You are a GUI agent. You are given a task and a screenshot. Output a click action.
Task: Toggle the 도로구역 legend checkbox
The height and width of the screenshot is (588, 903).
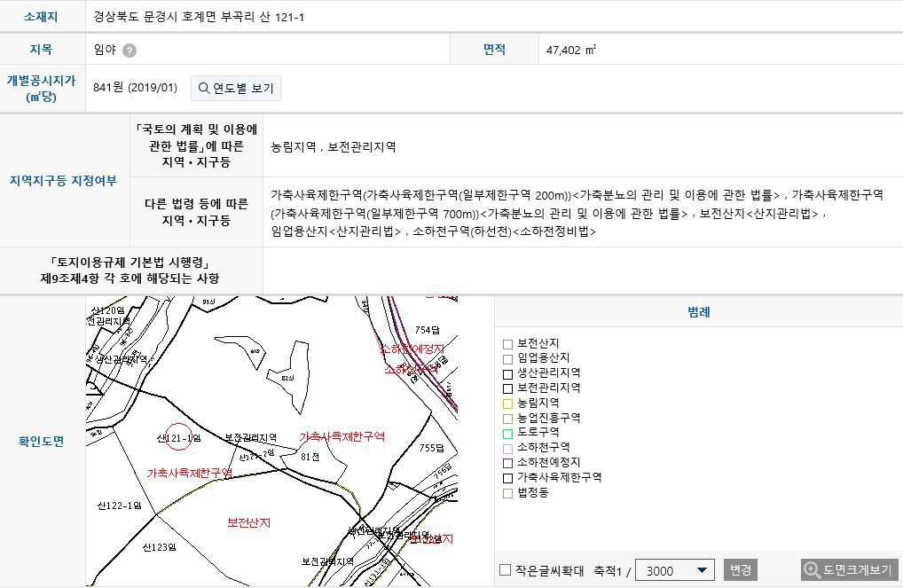[x=507, y=434]
